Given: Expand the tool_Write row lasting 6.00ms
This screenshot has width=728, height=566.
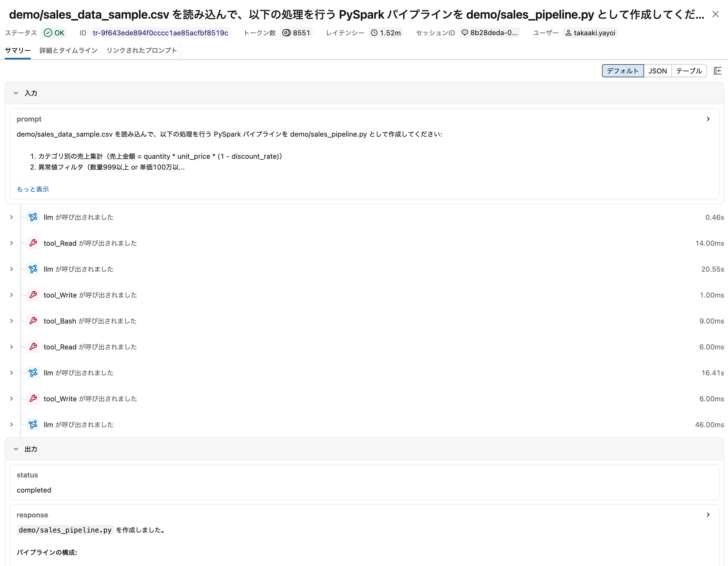Looking at the screenshot, I should pyautogui.click(x=12, y=399).
